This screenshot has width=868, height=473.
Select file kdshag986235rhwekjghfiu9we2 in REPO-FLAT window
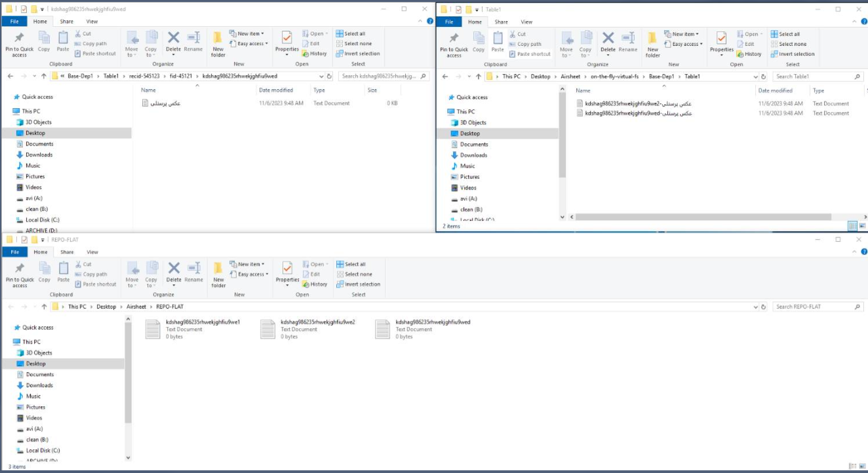pos(307,329)
